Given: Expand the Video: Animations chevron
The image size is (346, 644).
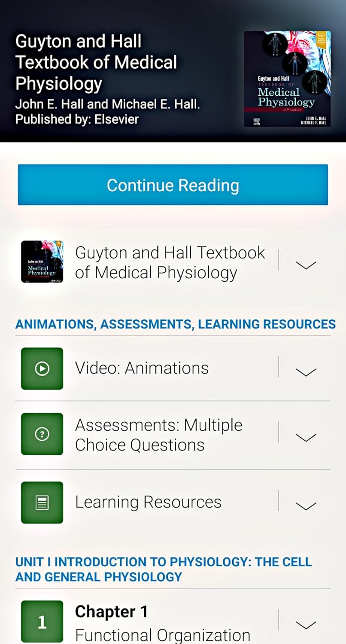Looking at the screenshot, I should tap(306, 372).
